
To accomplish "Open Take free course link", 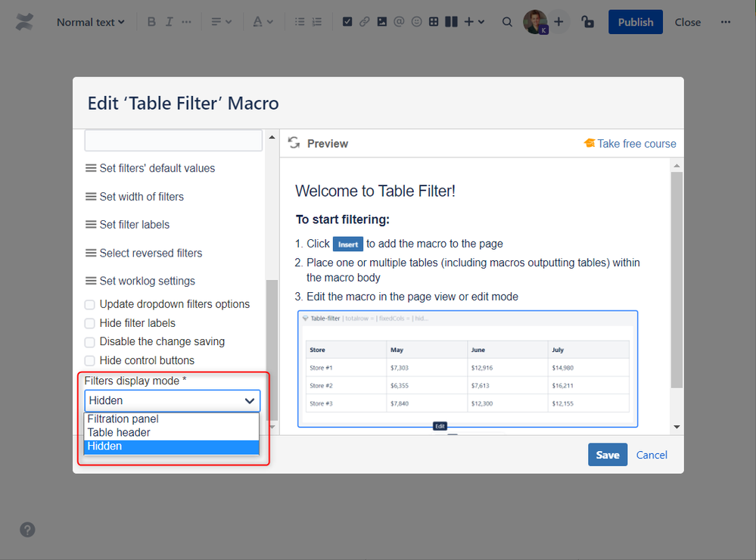I will 636,144.
